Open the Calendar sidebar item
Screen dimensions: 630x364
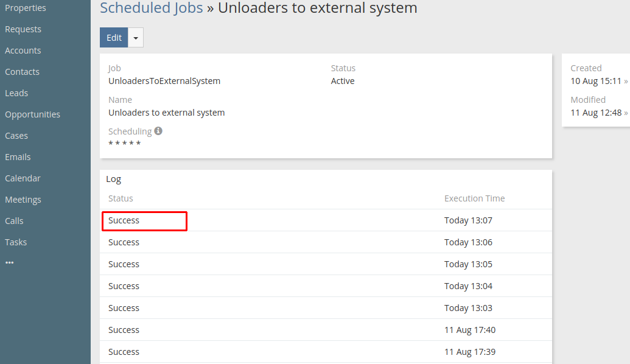[23, 178]
